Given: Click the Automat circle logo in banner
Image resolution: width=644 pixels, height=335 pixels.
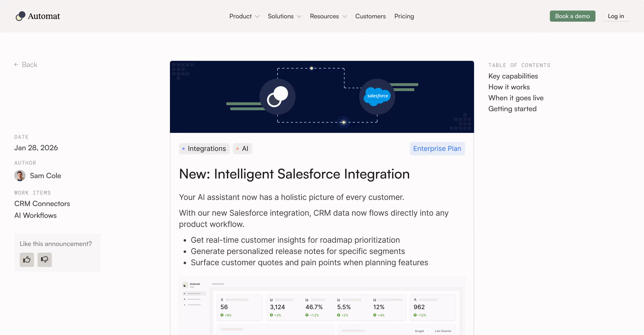Looking at the screenshot, I should pyautogui.click(x=278, y=97).
